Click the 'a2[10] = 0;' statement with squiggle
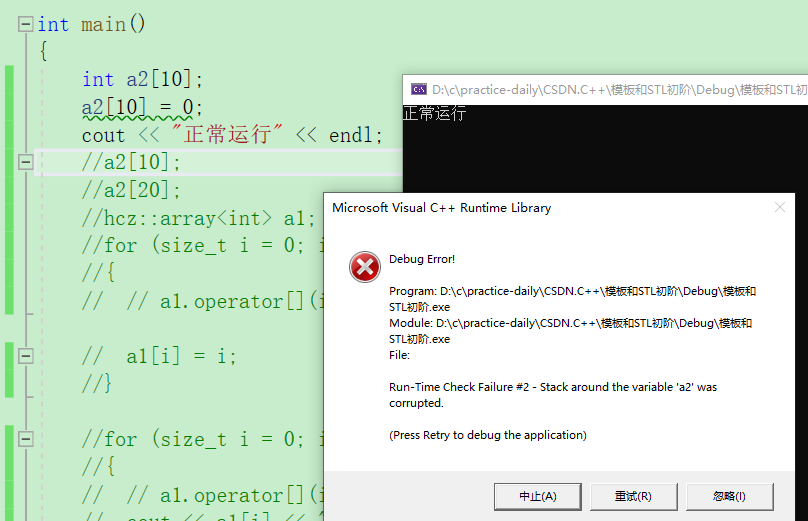 [x=142, y=107]
